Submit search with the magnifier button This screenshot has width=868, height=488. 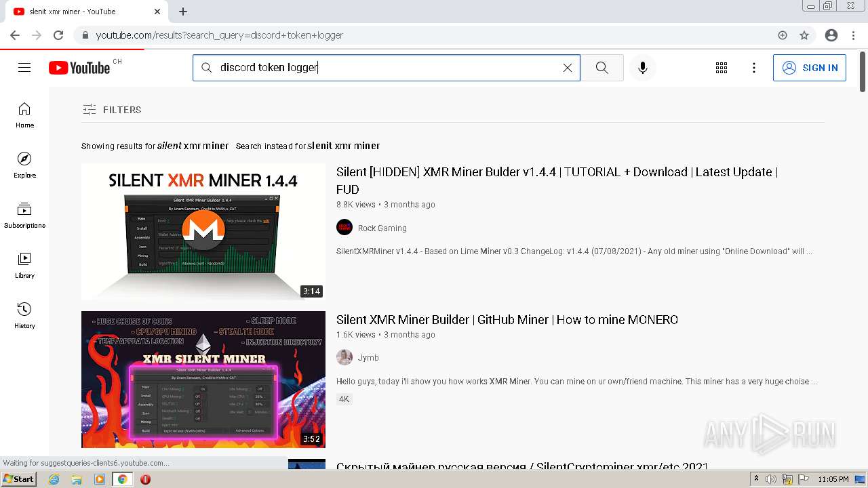point(602,68)
